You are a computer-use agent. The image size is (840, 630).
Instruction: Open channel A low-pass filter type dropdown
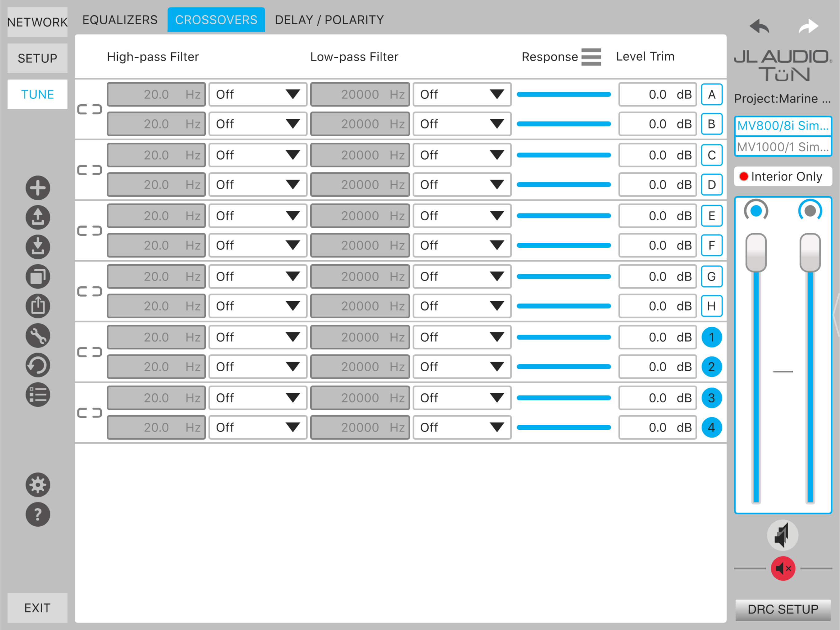tap(462, 94)
